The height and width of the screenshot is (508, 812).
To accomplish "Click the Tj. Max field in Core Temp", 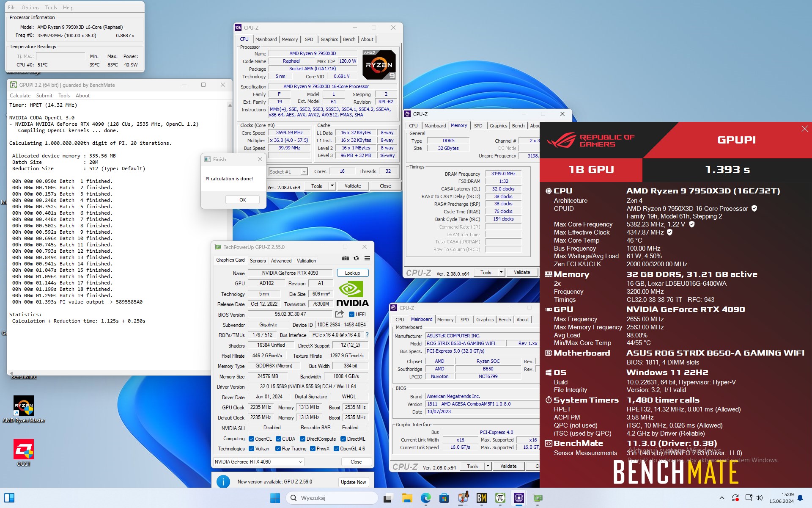I will point(60,56).
